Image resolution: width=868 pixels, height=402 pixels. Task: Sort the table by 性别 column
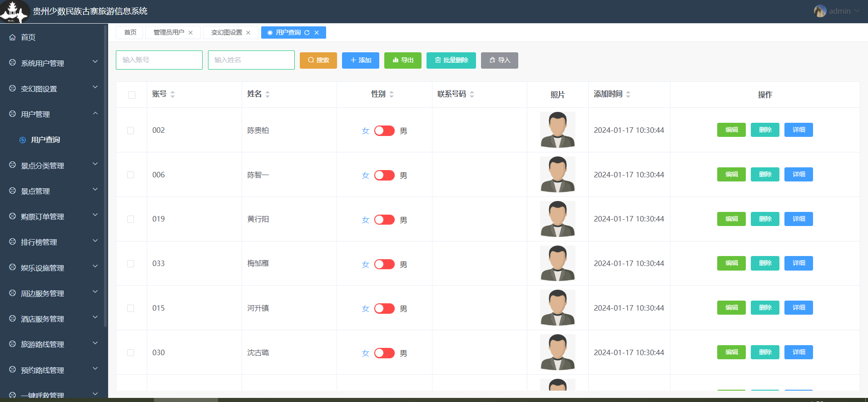(x=392, y=94)
